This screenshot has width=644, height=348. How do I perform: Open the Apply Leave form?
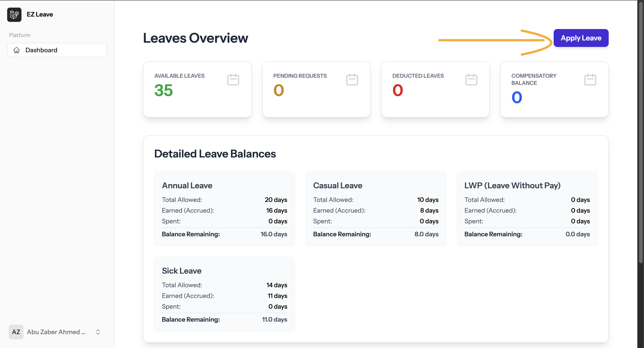click(581, 38)
